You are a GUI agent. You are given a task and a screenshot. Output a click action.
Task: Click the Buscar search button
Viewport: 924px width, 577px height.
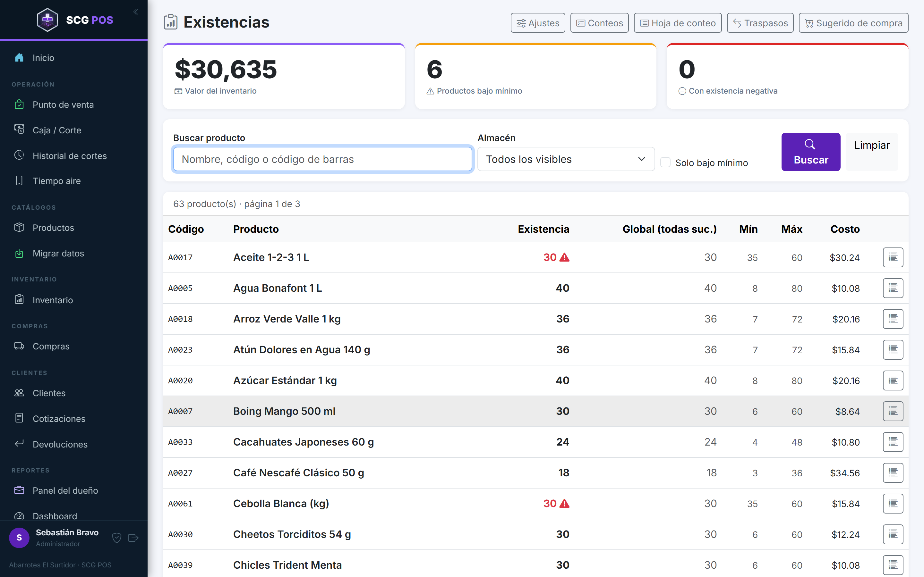(x=811, y=152)
